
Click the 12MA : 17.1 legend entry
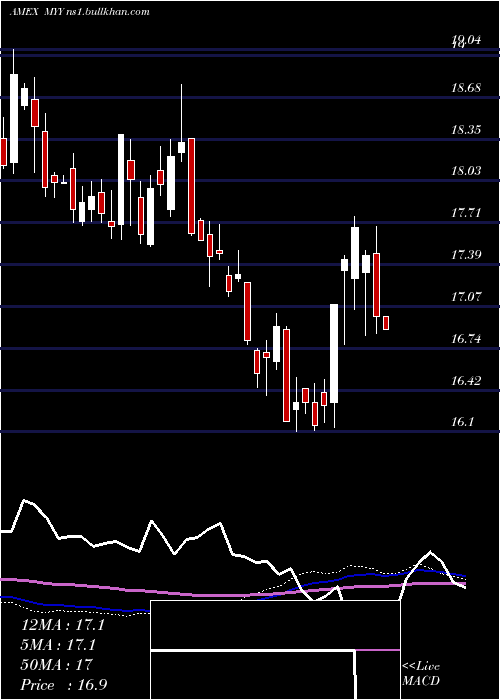63,625
